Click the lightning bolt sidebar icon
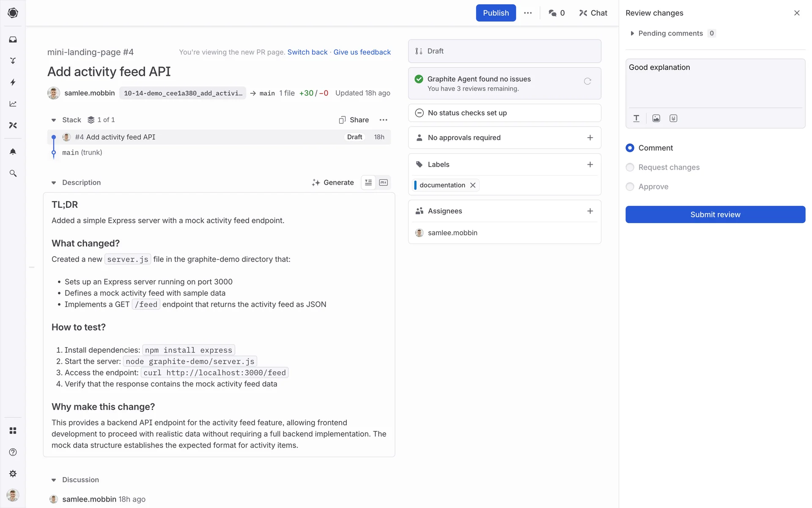This screenshot has height=508, width=812. (13, 82)
